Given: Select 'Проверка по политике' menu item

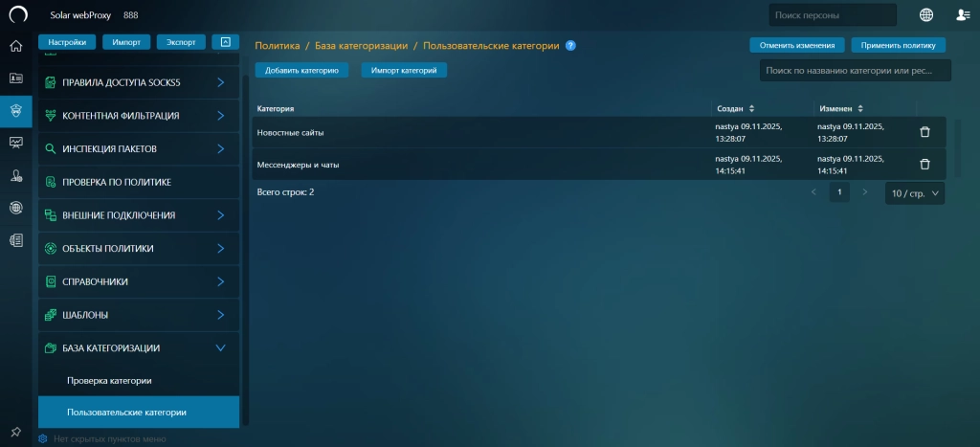Looking at the screenshot, I should point(116,182).
